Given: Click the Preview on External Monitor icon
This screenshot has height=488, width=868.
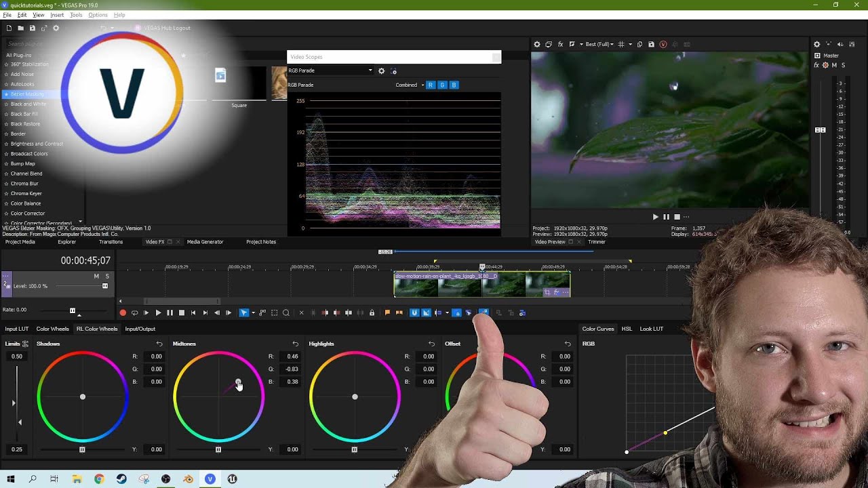Looking at the screenshot, I should 549,44.
